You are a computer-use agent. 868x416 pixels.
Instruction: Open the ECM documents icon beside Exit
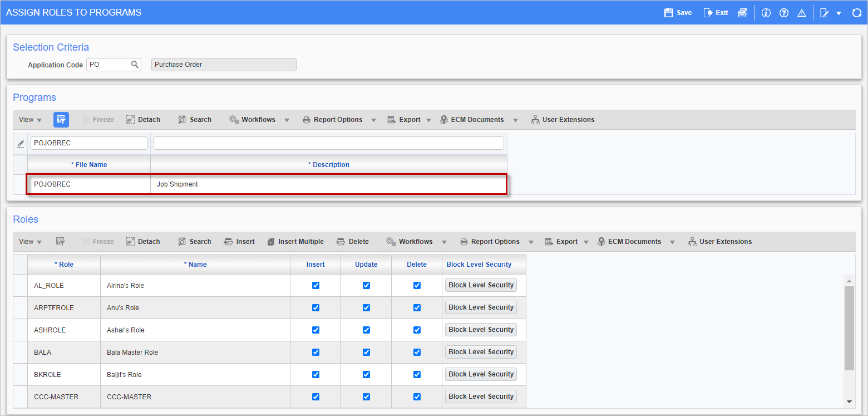tap(743, 12)
